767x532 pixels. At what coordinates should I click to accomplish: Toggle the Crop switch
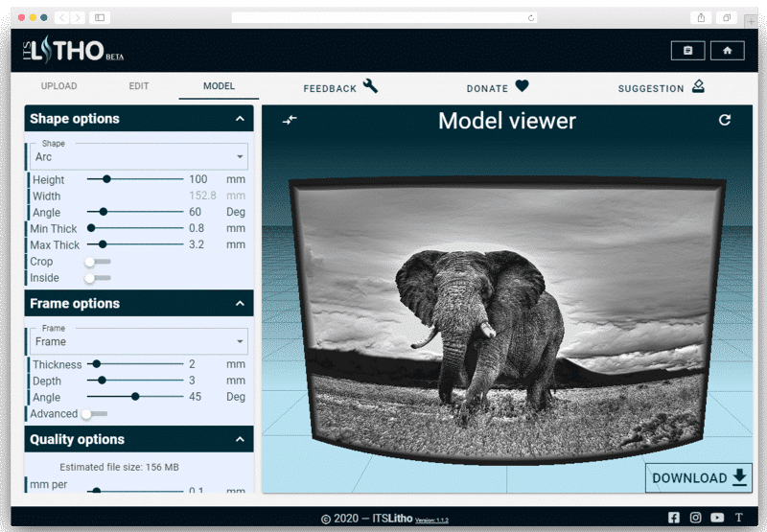tap(98, 262)
